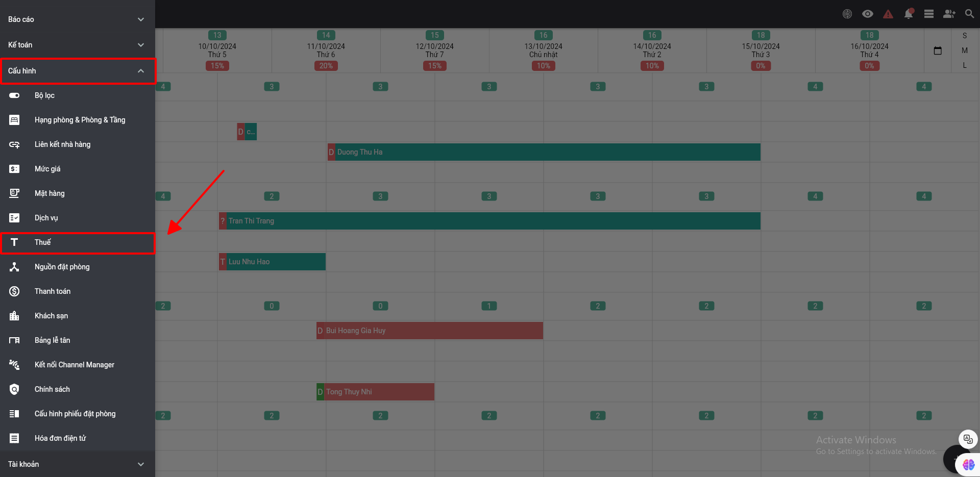Open the Kế toán menu
The width and height of the screenshot is (980, 477).
tap(78, 45)
